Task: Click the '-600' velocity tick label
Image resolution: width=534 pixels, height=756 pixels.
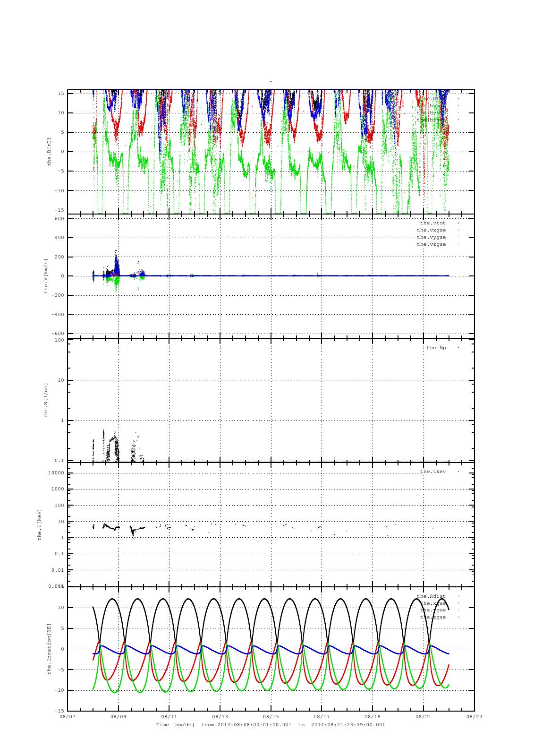Action: (58, 334)
